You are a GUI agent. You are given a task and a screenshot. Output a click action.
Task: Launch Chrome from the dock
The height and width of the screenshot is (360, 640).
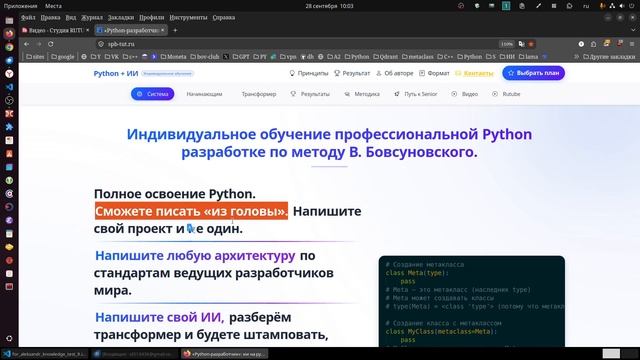coord(9,47)
